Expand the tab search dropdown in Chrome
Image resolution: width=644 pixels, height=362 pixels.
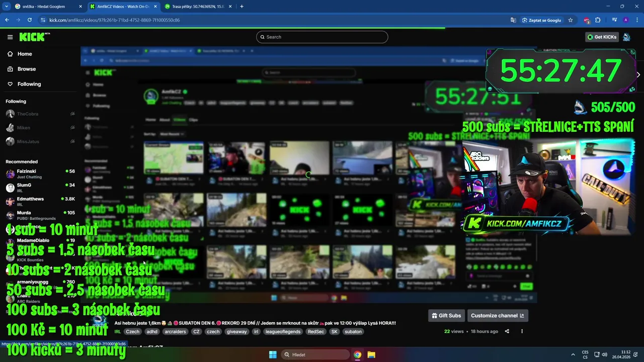6,7
